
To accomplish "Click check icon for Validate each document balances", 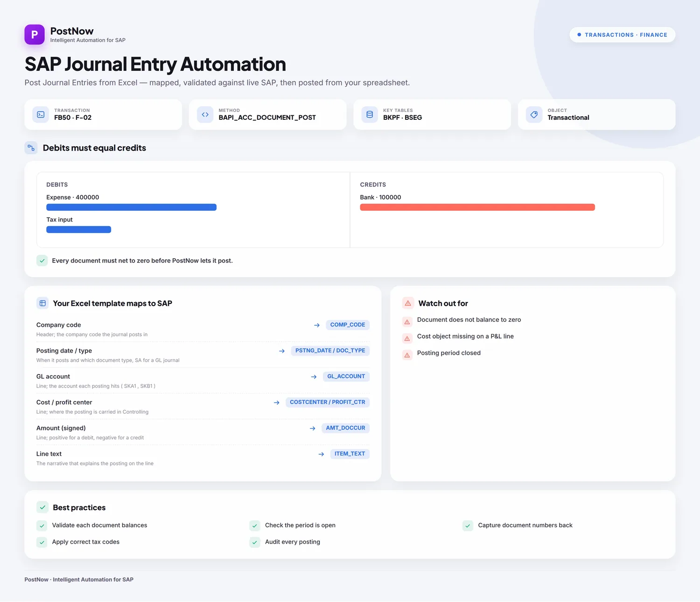I will [42, 526].
